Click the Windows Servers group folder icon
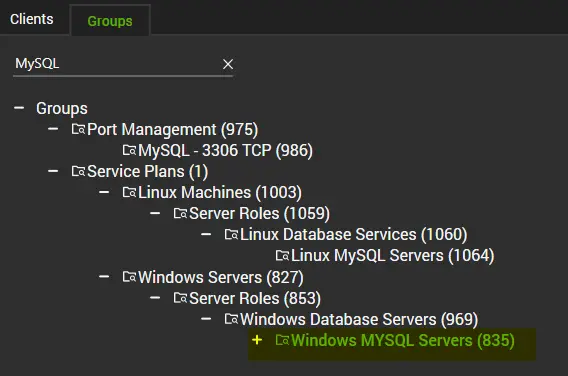This screenshot has width=568, height=376. (x=129, y=277)
